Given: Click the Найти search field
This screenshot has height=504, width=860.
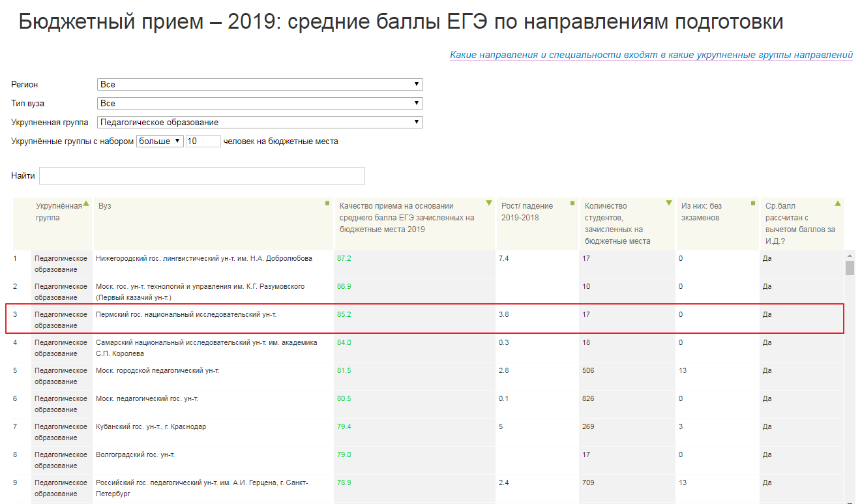Looking at the screenshot, I should pos(202,176).
